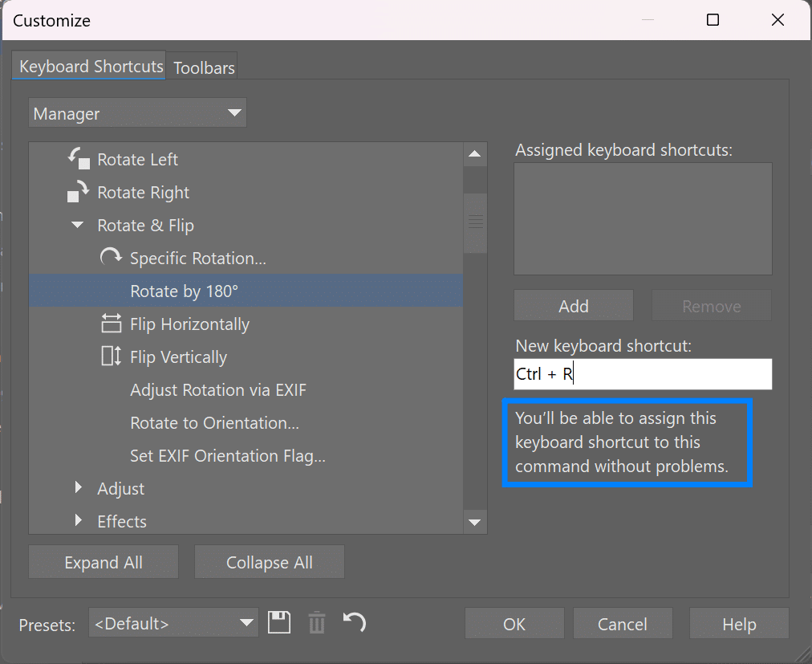
Task: Save the current preset using floppy disk icon
Action: pyautogui.click(x=279, y=623)
